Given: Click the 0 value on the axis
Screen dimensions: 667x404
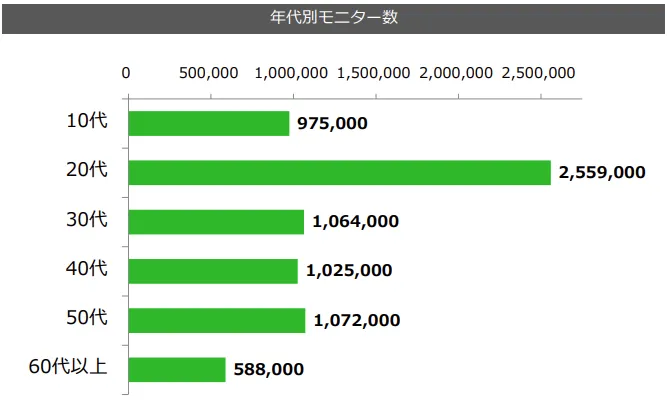Looking at the screenshot, I should coord(126,73).
